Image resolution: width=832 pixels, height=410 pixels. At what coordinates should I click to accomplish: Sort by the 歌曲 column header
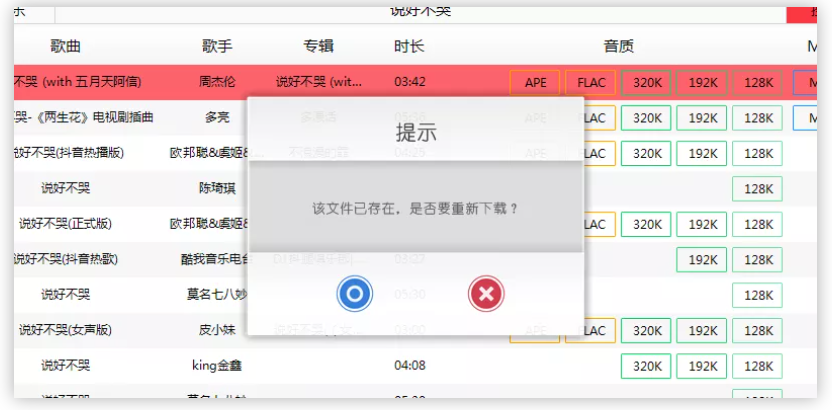click(x=65, y=47)
